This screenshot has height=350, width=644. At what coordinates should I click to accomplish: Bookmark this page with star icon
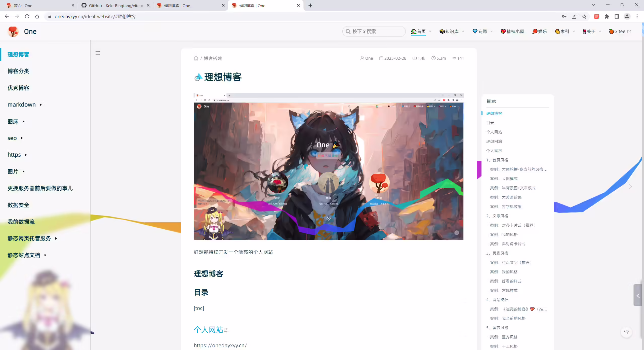[584, 16]
